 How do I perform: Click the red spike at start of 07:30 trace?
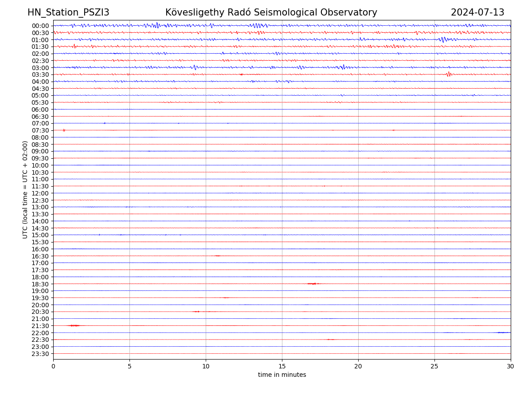pyautogui.click(x=64, y=130)
